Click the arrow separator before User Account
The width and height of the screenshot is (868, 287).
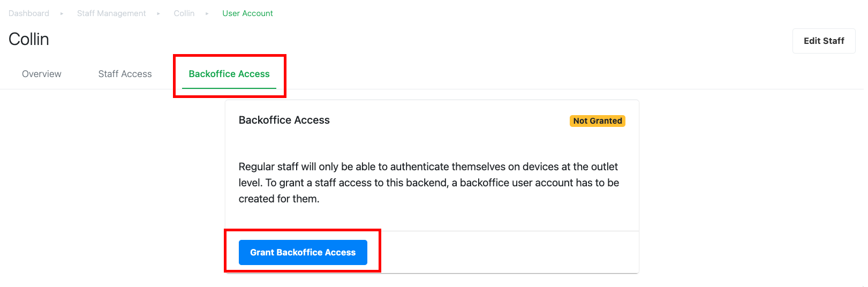(207, 13)
